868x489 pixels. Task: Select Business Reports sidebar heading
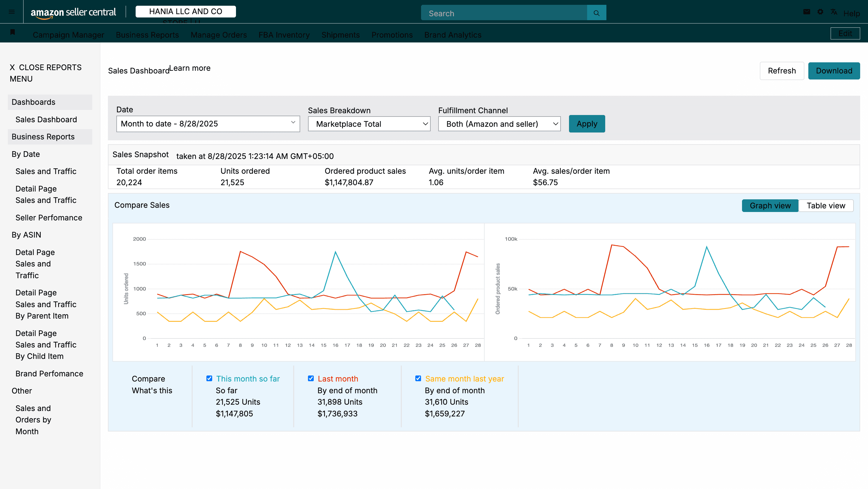click(x=50, y=137)
